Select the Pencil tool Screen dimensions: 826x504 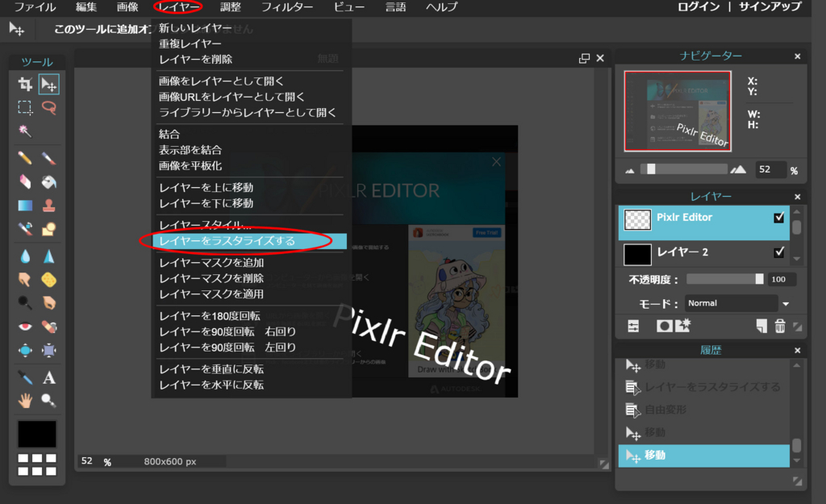pyautogui.click(x=25, y=158)
